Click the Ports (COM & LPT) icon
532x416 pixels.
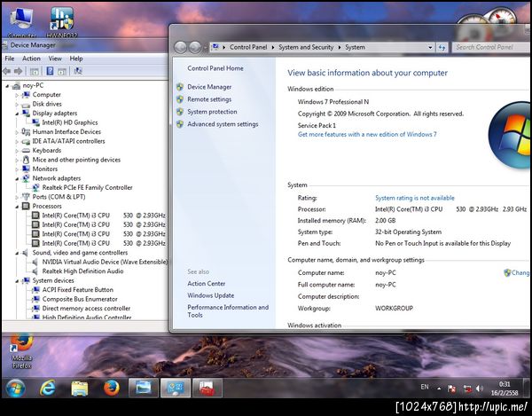(26, 197)
